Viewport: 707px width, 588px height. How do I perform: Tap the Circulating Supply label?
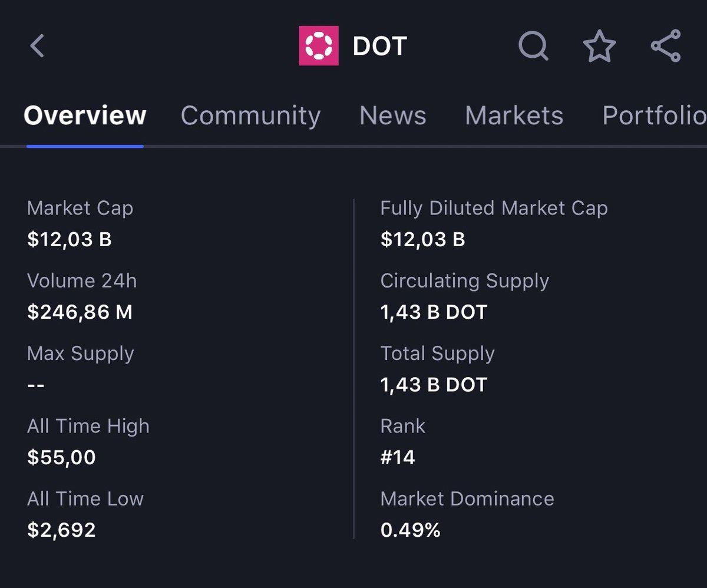coord(465,281)
